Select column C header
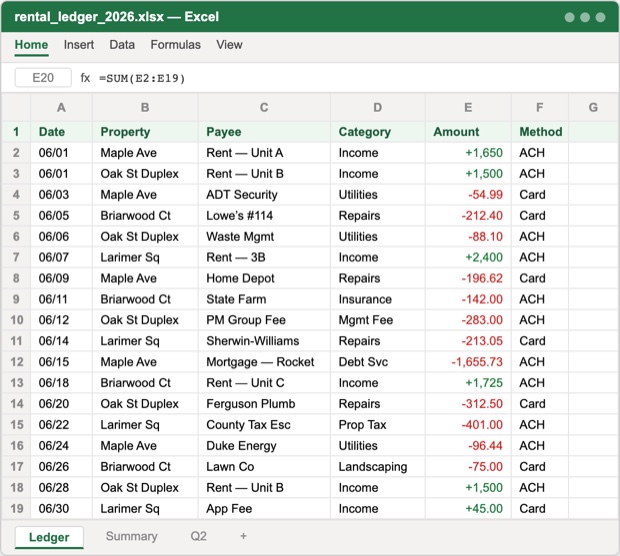Screen dimensions: 620x556 (x=264, y=107)
